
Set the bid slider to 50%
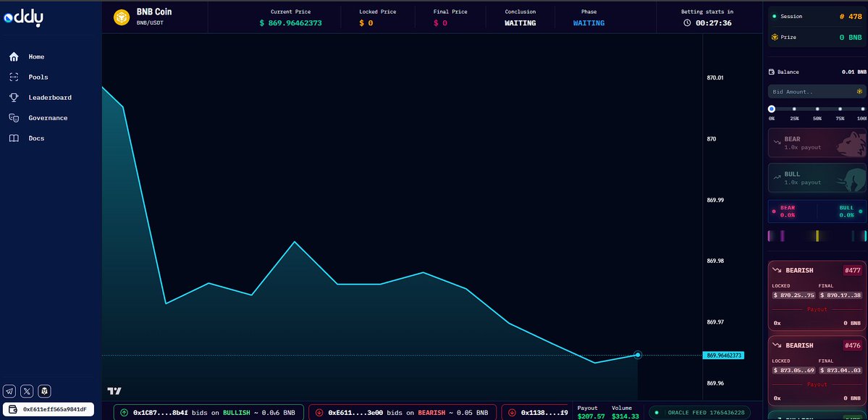(x=817, y=109)
